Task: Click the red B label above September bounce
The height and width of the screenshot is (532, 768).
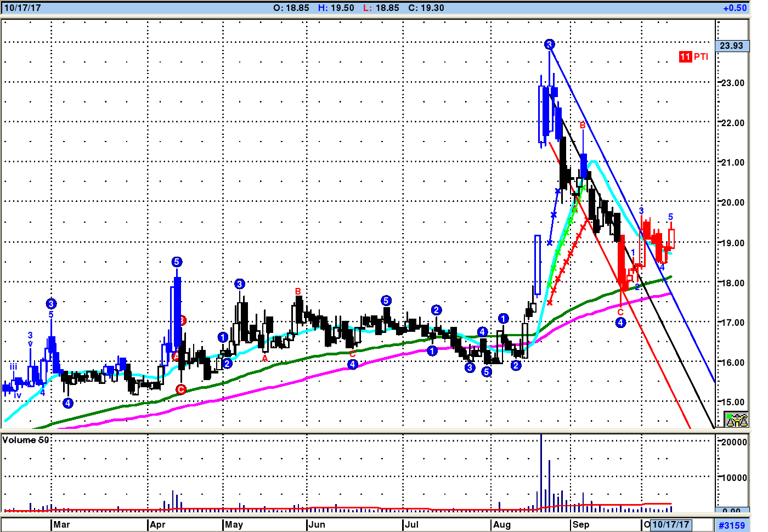Action: tap(583, 125)
